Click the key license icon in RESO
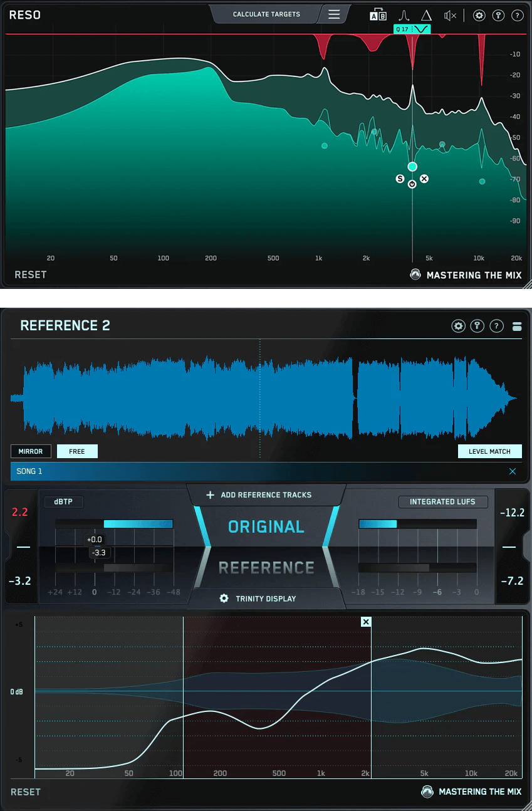Image resolution: width=532 pixels, height=811 pixels. click(x=498, y=16)
